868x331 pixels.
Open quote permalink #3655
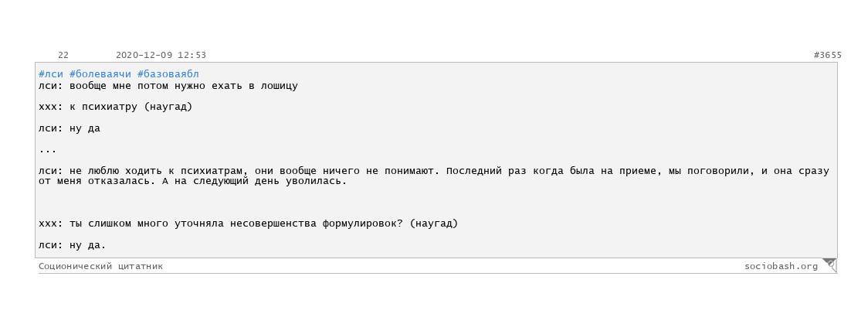tap(828, 55)
